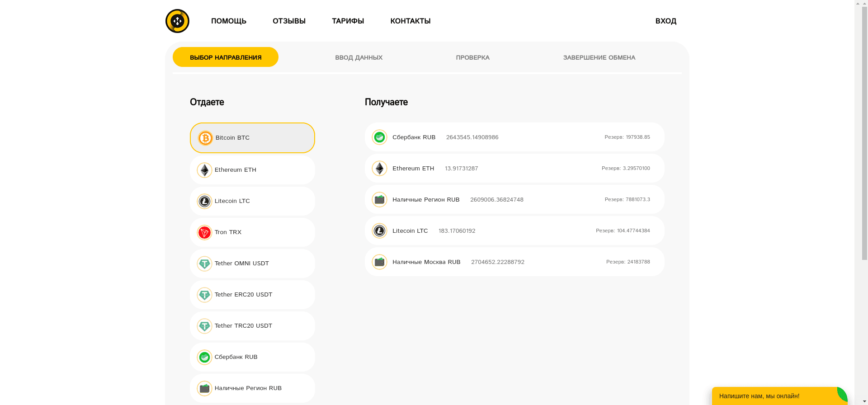Open the КОНТАКТЫ link
Screen dimensions: 868x405
[410, 21]
